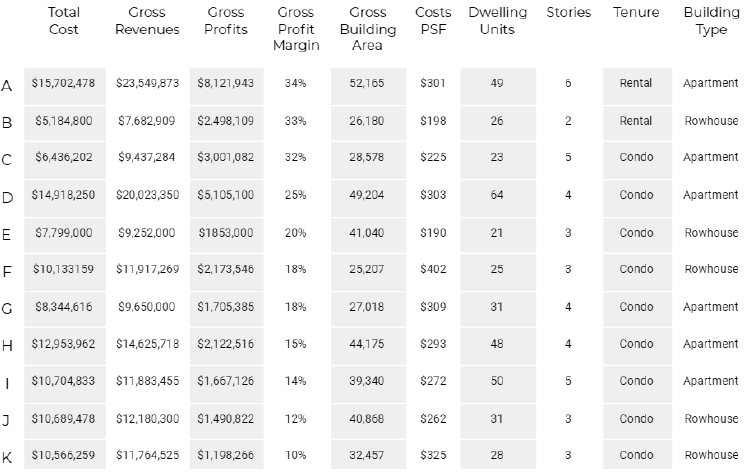
Task: Click the Rowhouse building type in row E
Action: pyautogui.click(x=710, y=232)
